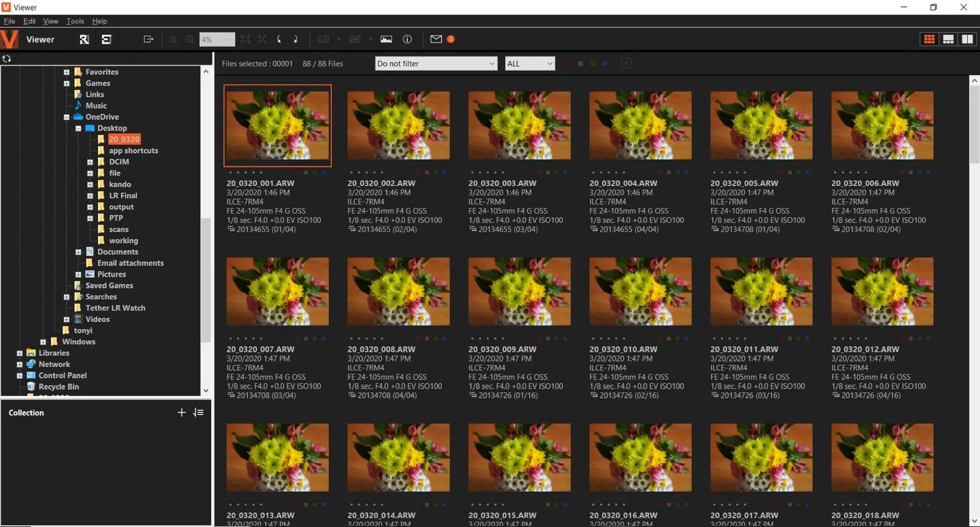Refresh the folder tree

click(x=7, y=59)
